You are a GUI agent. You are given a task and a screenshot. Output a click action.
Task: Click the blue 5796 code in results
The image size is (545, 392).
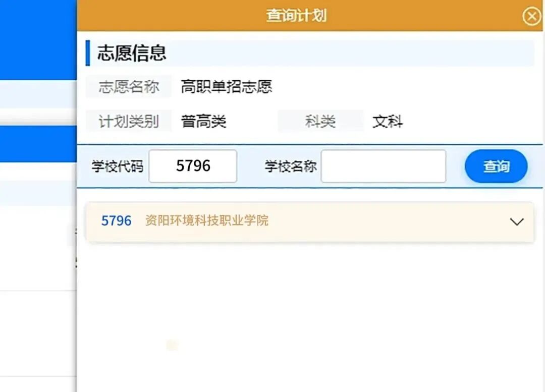pyautogui.click(x=117, y=220)
